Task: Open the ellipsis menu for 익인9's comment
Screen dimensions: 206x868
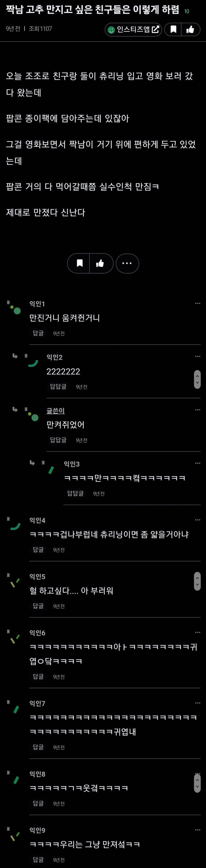Action: pos(198,829)
